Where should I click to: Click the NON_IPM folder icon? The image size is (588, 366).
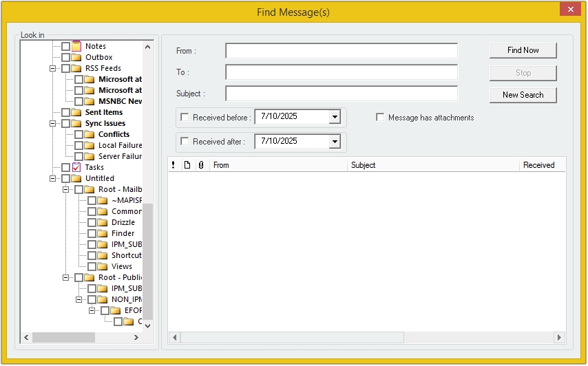(103, 299)
